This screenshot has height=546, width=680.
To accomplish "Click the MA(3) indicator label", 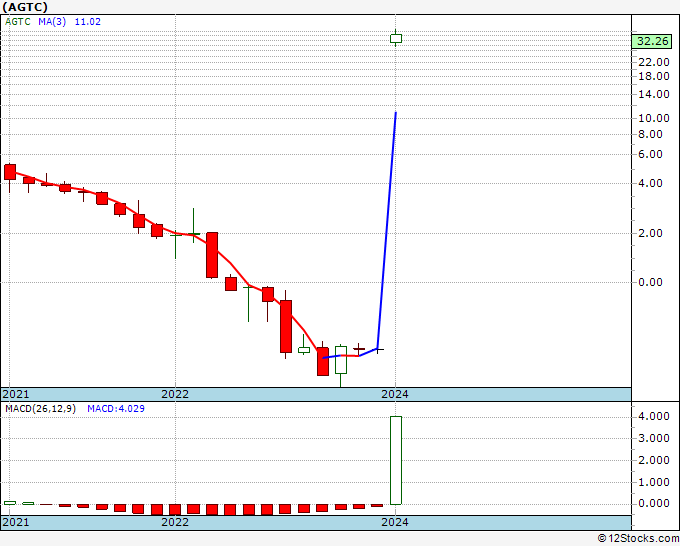I will point(52,22).
